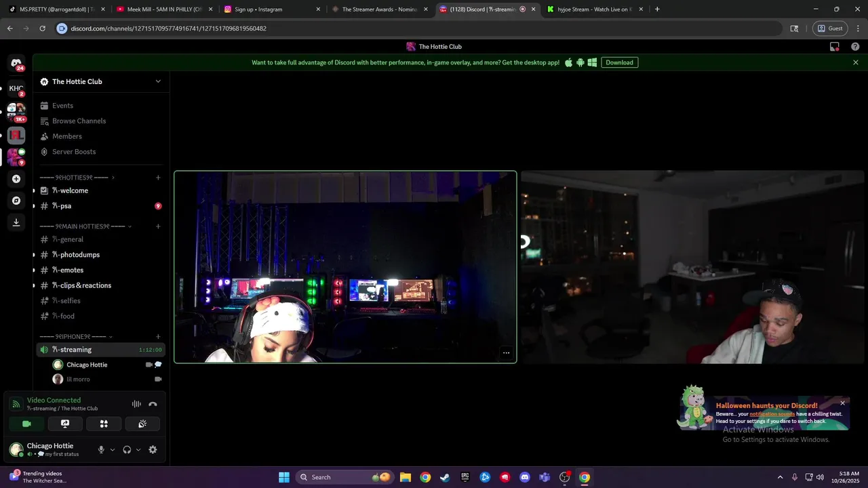Viewport: 868px width, 488px height.
Task: Open headphone output options chevron
Action: [x=138, y=449]
